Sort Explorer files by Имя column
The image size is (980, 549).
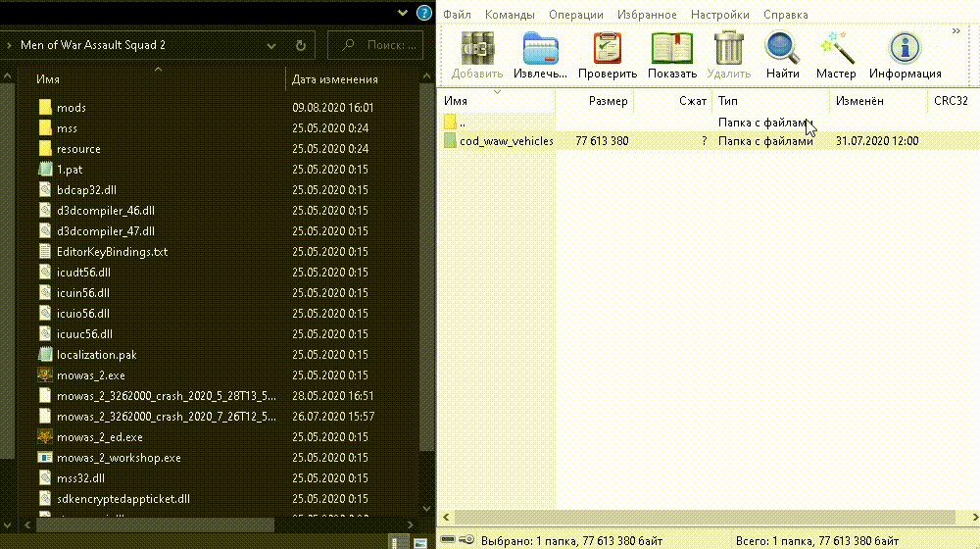coord(48,79)
